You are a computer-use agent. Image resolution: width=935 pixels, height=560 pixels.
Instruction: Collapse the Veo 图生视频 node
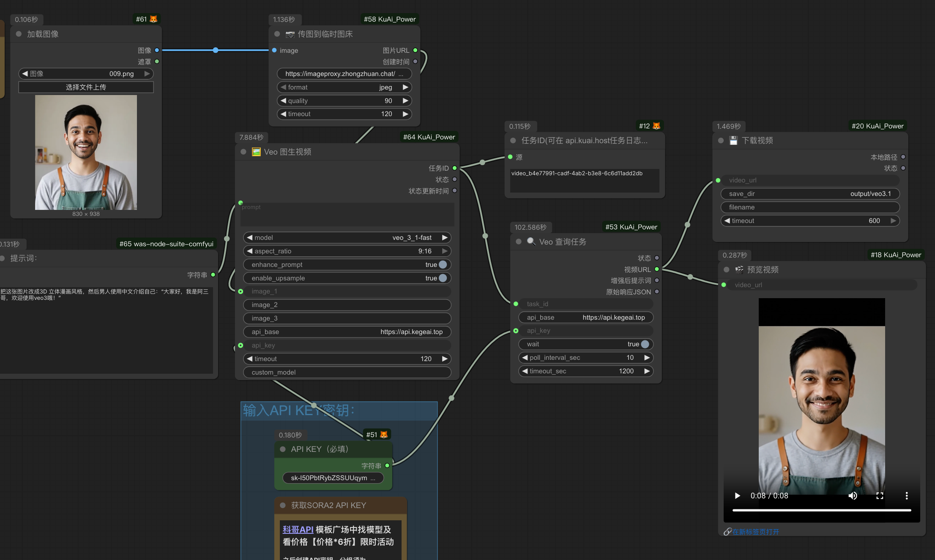[243, 152]
